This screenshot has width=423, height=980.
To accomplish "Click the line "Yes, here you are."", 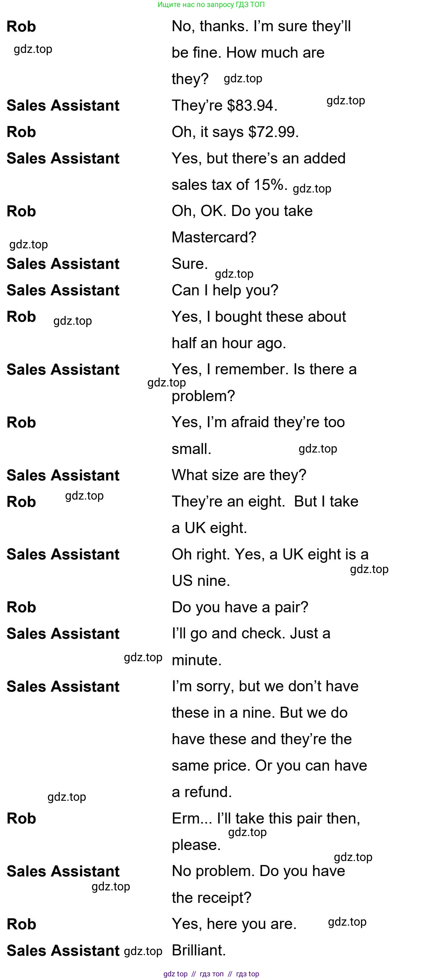I will coord(234,924).
